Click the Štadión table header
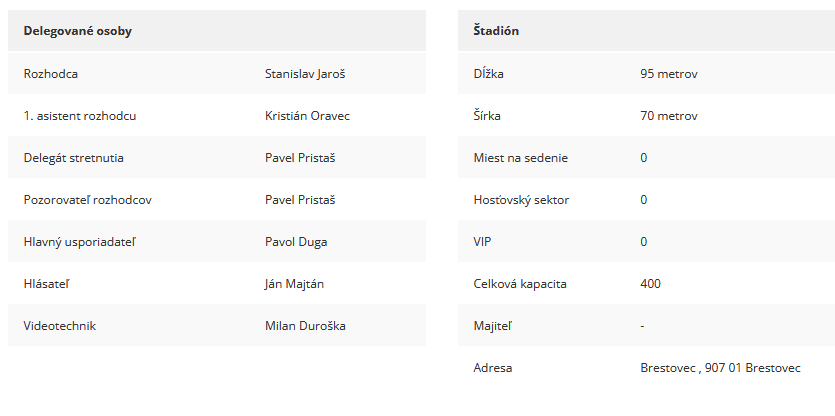This screenshot has height=416, width=835. 646,30
